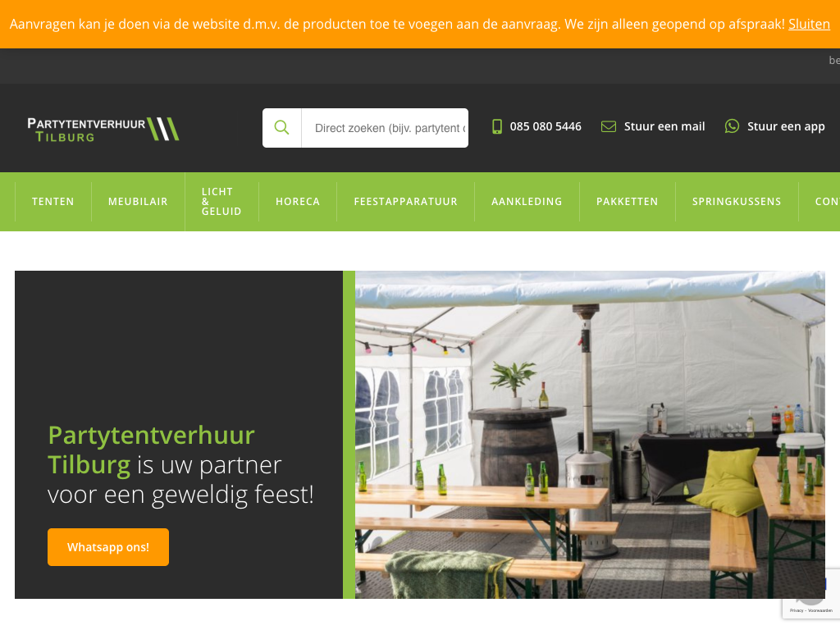The width and height of the screenshot is (840, 630).
Task: Click the Stuur een mail link
Action: (x=664, y=126)
